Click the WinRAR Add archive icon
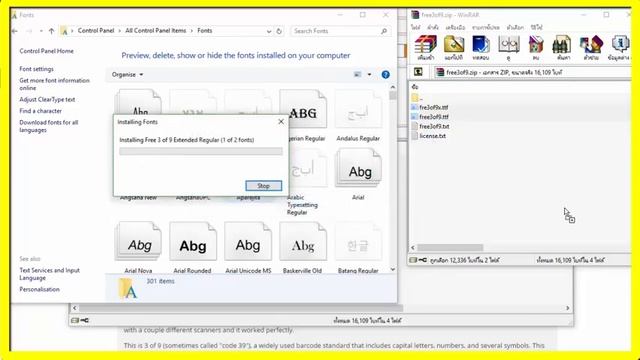This screenshot has width=640, height=360. (x=426, y=44)
